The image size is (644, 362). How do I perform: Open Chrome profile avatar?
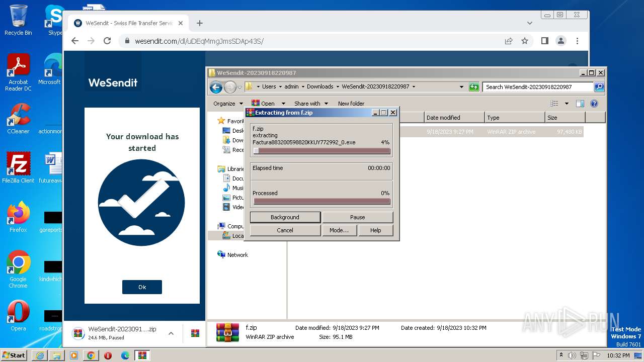[561, 41]
